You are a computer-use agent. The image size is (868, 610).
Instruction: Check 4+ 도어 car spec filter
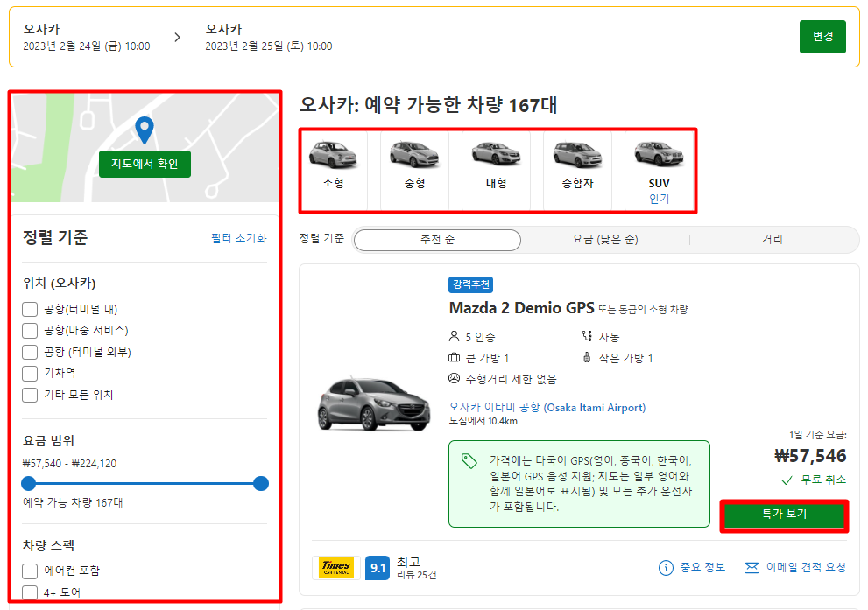[x=30, y=592]
